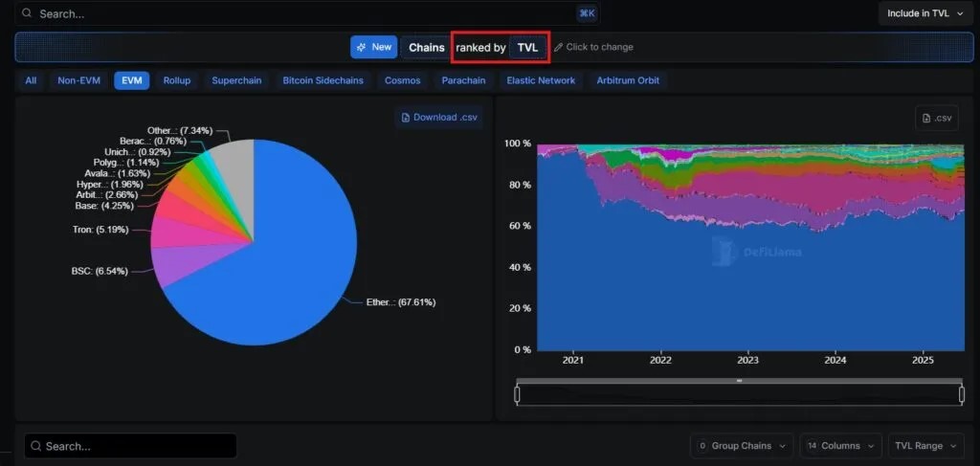Click the Tron: (5.19%) label
980x466 pixels.
(100, 230)
